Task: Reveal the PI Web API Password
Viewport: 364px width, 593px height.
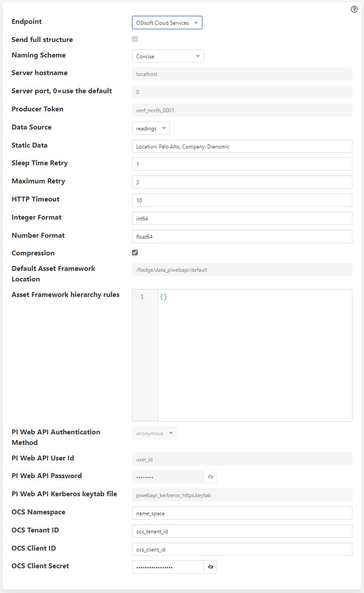Action: [x=210, y=476]
